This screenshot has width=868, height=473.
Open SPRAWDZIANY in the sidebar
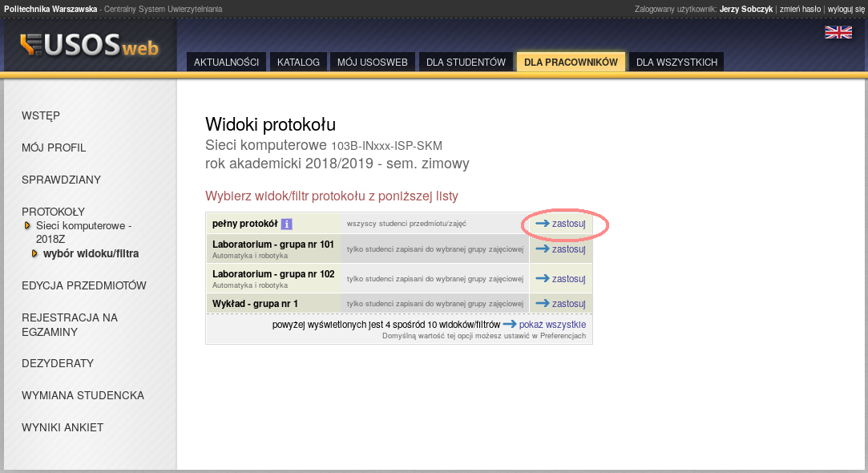pyautogui.click(x=62, y=180)
